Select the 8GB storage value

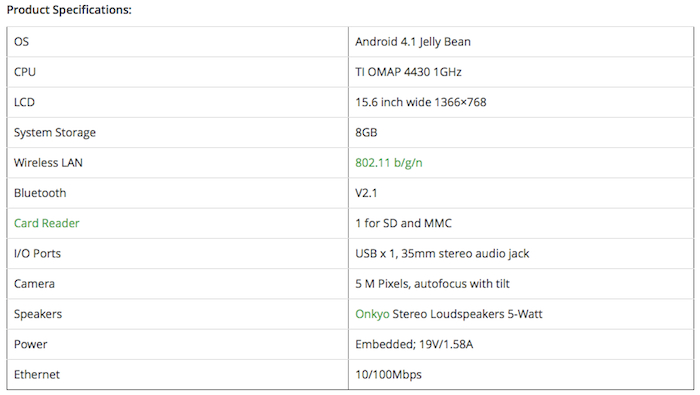click(366, 133)
